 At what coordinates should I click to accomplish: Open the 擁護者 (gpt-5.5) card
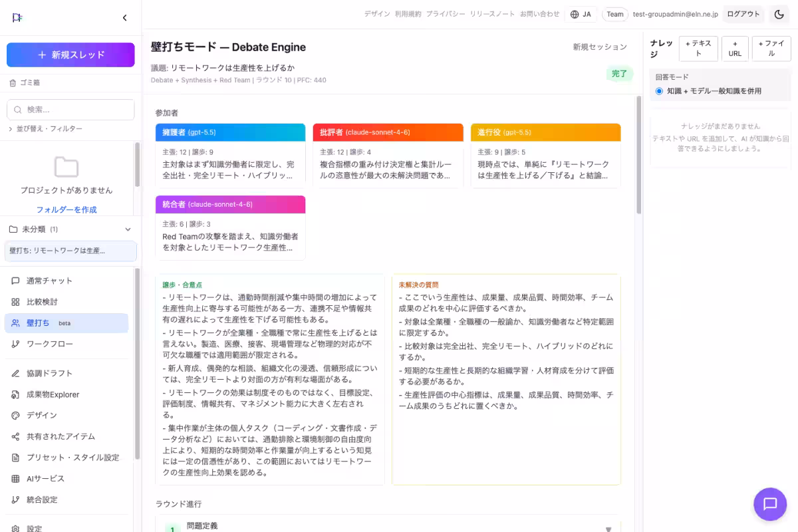231,155
